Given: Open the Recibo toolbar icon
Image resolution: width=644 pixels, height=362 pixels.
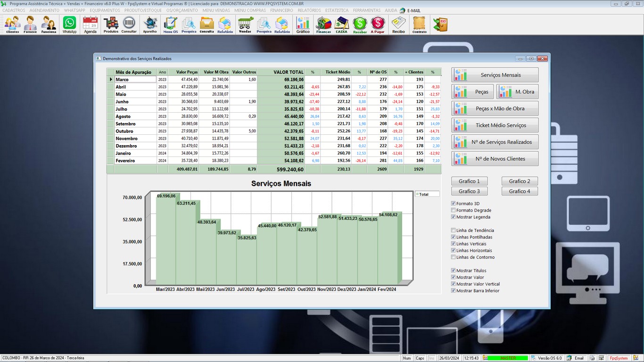Looking at the screenshot, I should pos(398,25).
